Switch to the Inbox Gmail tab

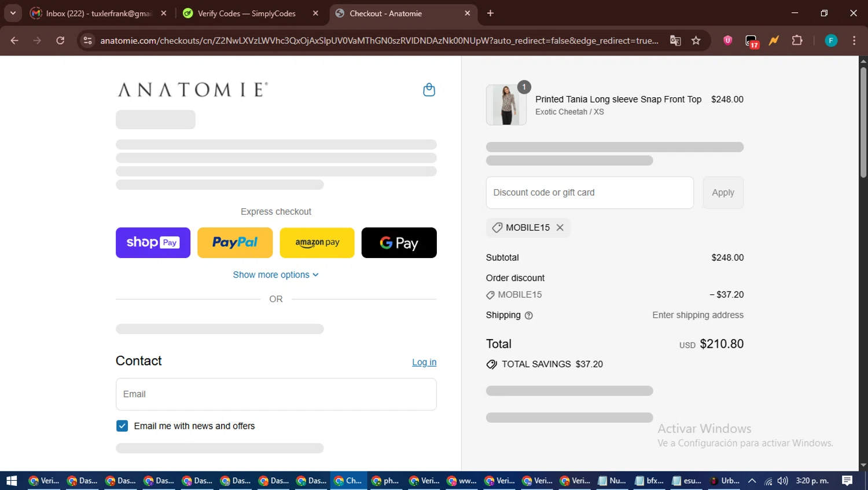point(98,13)
